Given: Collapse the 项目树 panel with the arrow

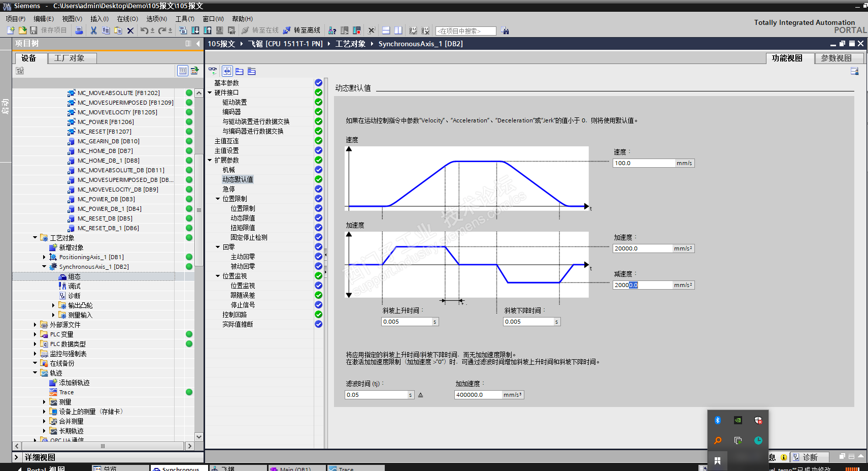Looking at the screenshot, I should coord(198,44).
